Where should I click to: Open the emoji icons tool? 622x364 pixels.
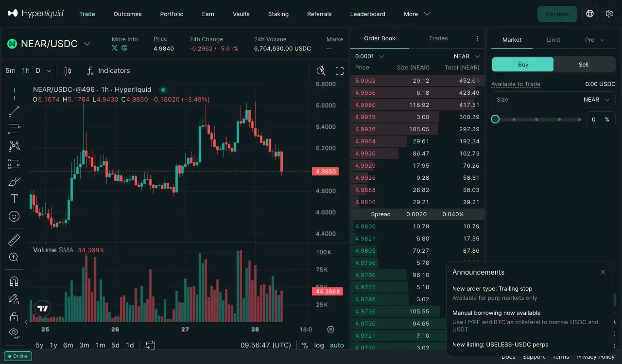[14, 216]
